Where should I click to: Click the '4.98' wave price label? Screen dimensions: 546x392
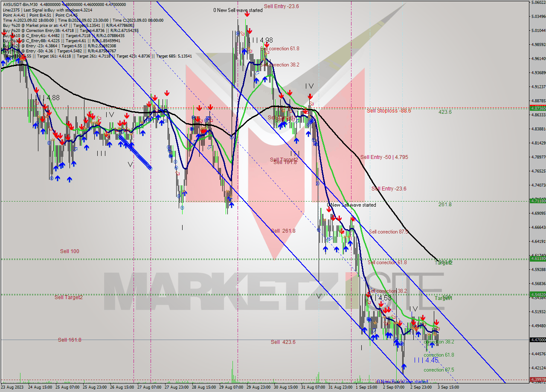266,40
